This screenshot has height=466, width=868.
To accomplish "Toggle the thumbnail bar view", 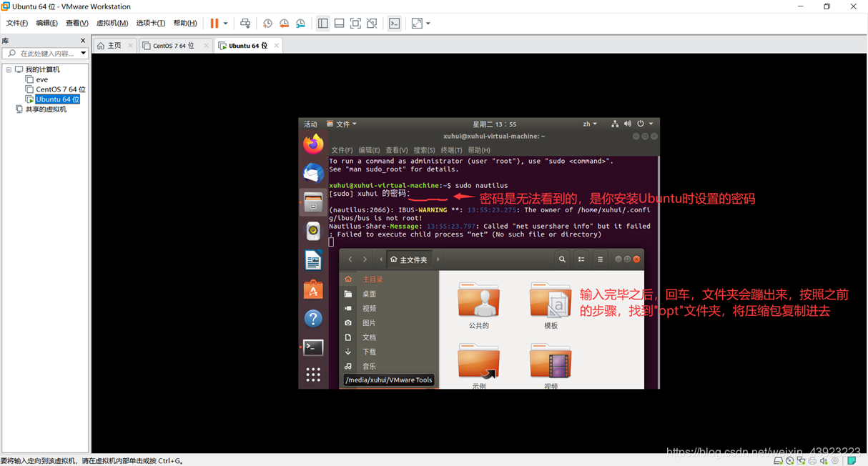I will tap(340, 24).
